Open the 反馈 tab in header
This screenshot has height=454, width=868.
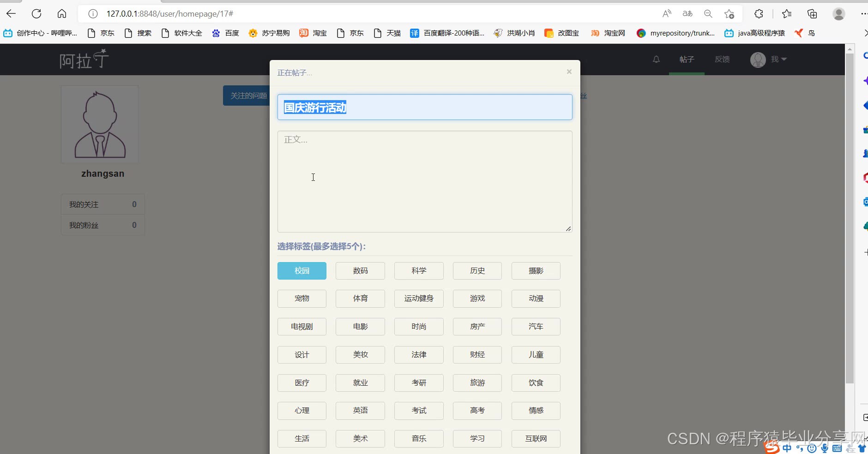click(722, 59)
